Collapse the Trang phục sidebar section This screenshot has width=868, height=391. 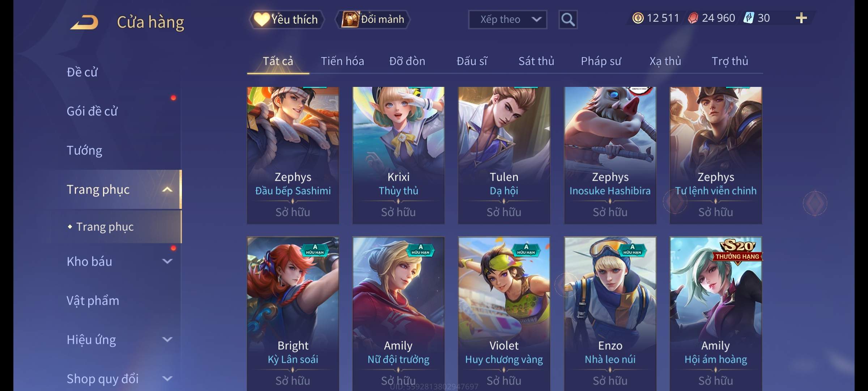pyautogui.click(x=167, y=189)
